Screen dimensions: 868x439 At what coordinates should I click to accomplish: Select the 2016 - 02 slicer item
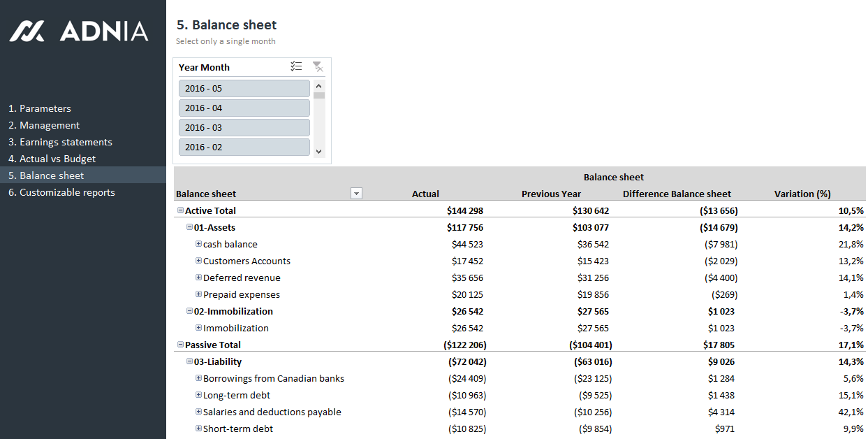pyautogui.click(x=244, y=147)
